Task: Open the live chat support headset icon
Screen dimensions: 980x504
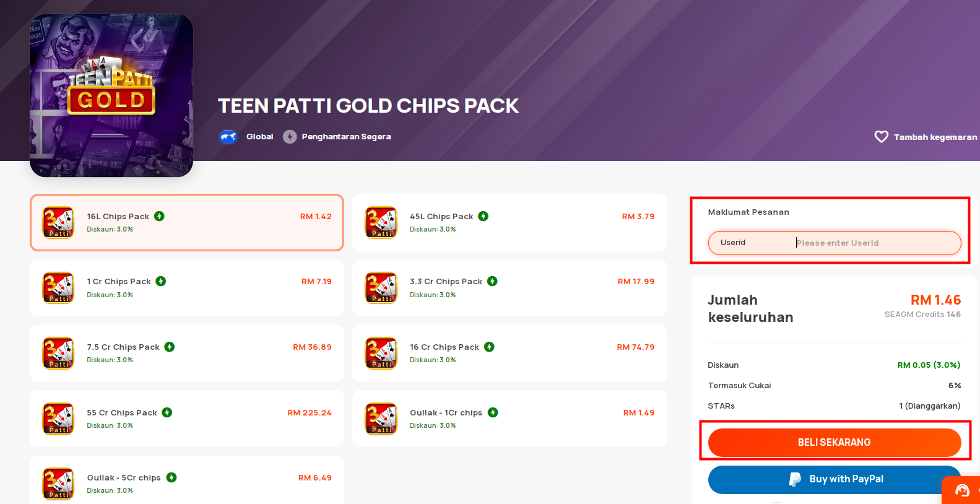Action: pyautogui.click(x=962, y=491)
